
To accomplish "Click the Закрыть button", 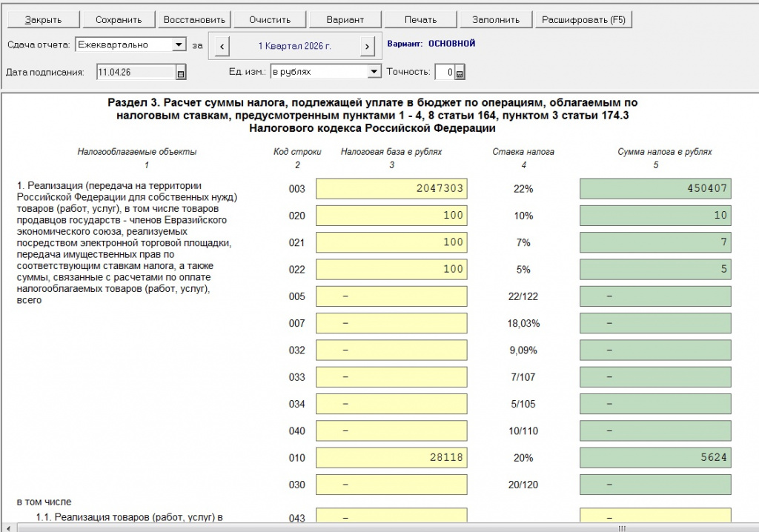I will [x=44, y=19].
